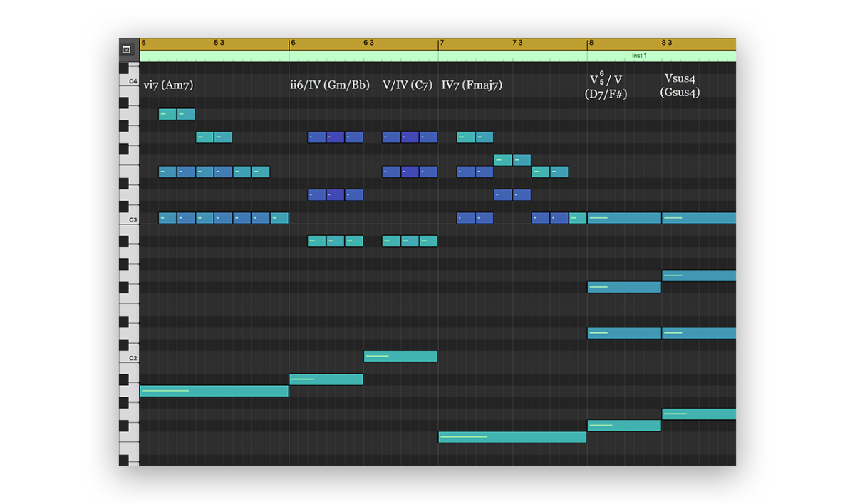Viewport: 855px width, 504px height.
Task: Click the green beat subdivision strip below the ruler
Action: pyautogui.click(x=356, y=55)
